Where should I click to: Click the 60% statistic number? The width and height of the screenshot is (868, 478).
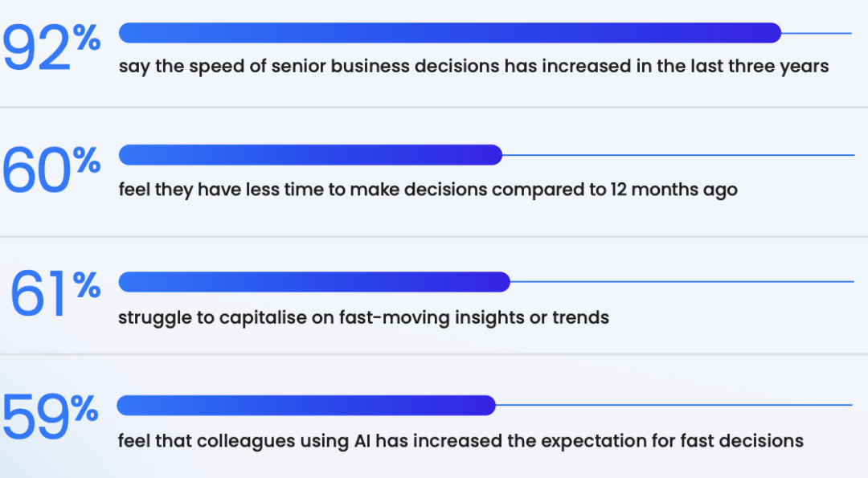(x=51, y=171)
